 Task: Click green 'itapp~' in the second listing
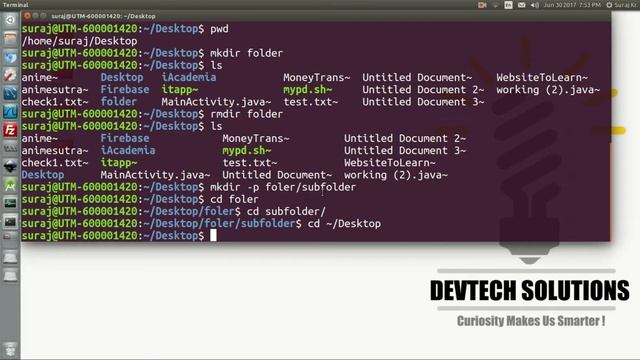tap(119, 162)
